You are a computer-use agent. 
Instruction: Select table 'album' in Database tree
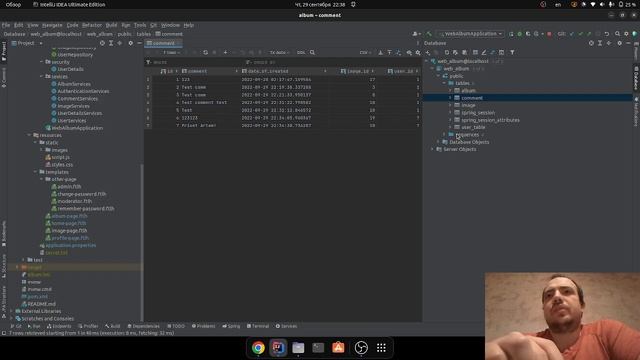coord(468,91)
